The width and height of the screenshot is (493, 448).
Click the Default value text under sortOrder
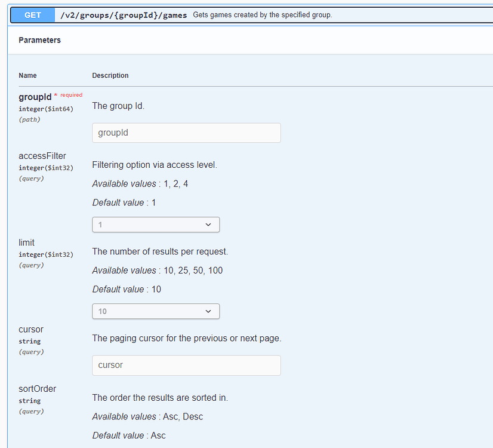pos(129,435)
